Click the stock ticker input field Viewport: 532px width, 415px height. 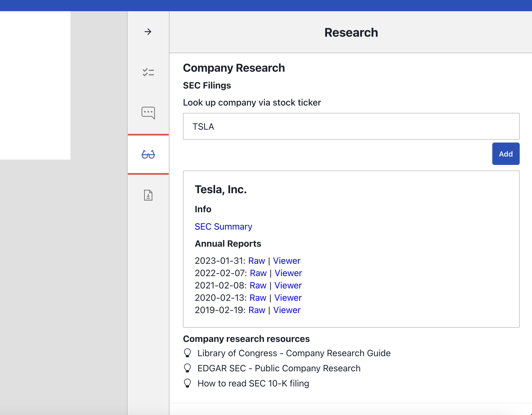click(x=351, y=126)
